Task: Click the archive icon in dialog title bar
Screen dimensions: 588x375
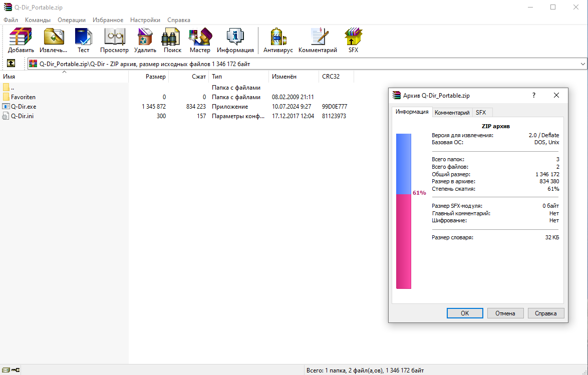Action: [x=397, y=95]
